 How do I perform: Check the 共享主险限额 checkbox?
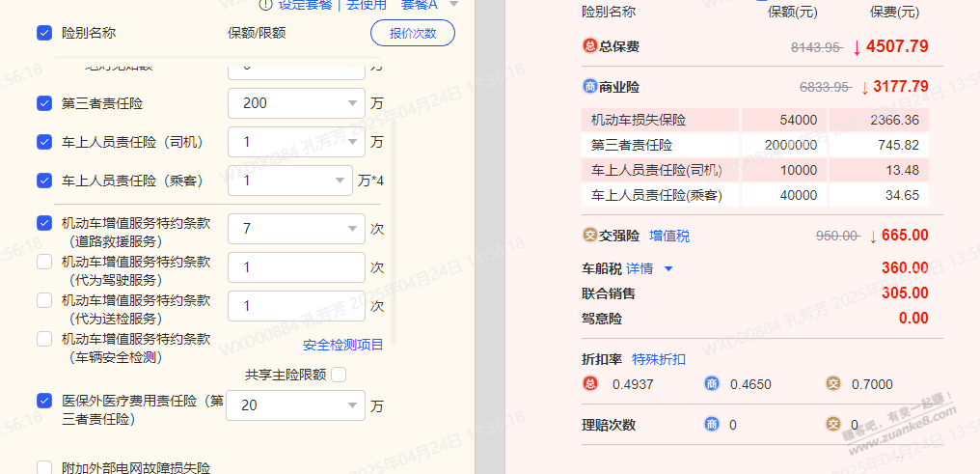tap(339, 375)
